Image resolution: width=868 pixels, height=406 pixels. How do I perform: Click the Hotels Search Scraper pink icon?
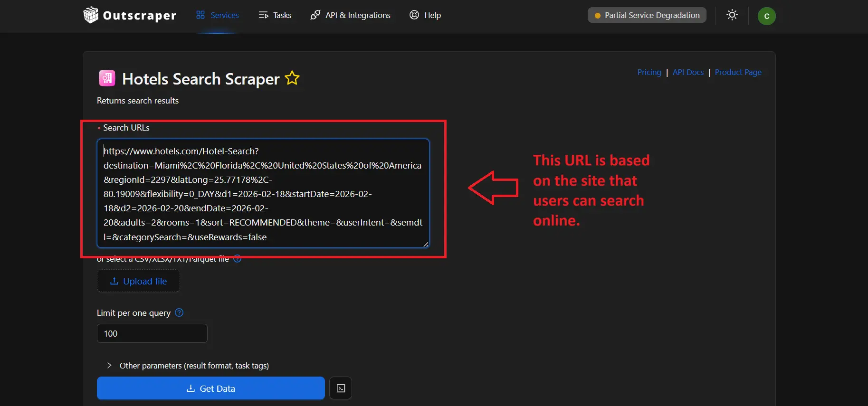[x=107, y=78]
